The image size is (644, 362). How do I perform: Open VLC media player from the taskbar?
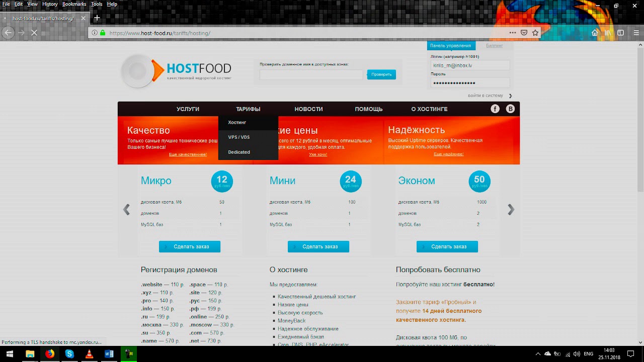[x=89, y=354]
